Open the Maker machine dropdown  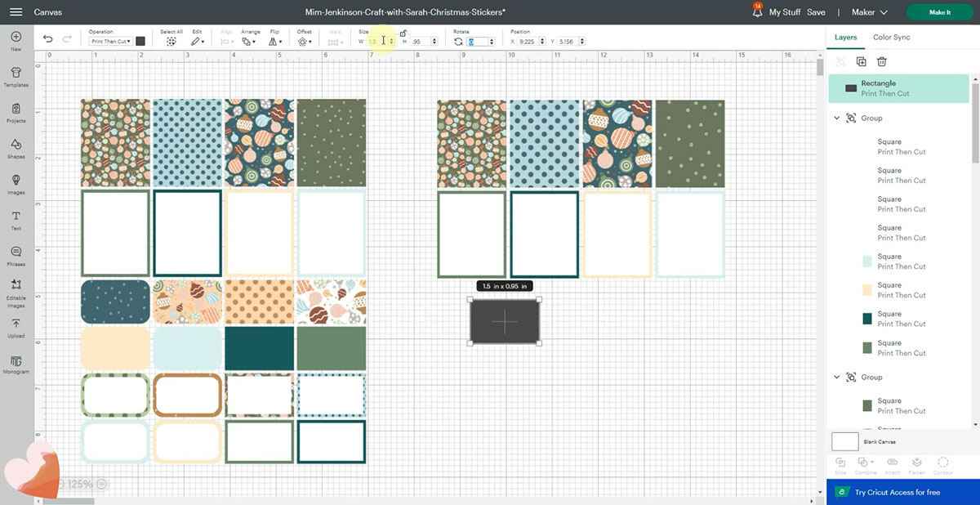click(x=873, y=12)
